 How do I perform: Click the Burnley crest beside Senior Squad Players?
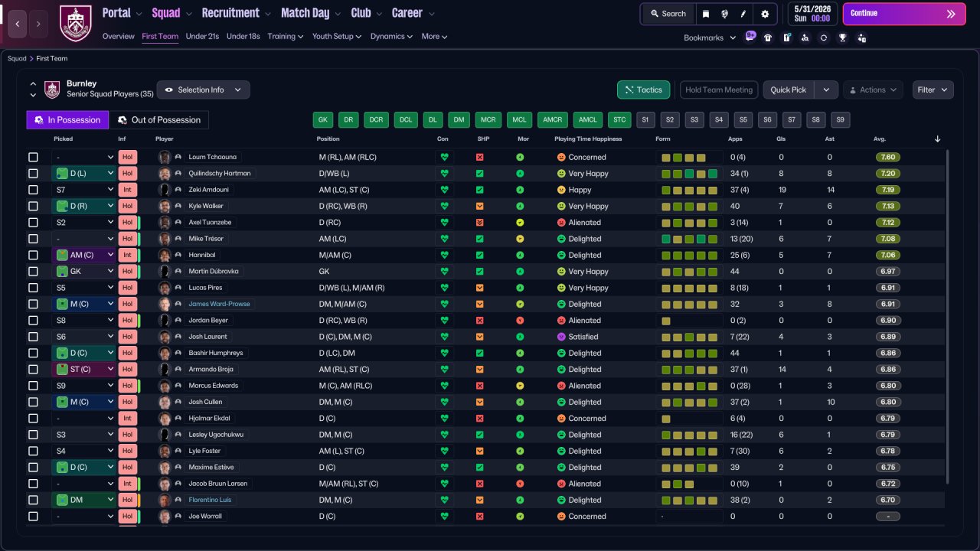tap(52, 90)
